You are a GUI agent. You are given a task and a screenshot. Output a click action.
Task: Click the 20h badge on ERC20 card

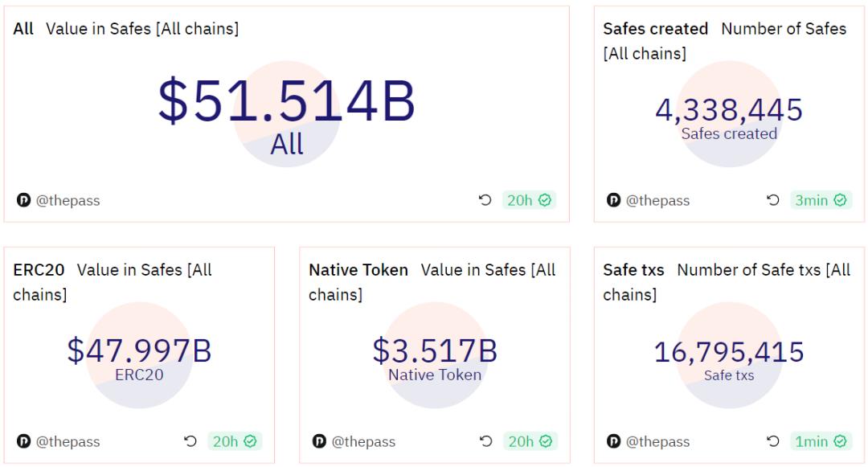coord(234,441)
